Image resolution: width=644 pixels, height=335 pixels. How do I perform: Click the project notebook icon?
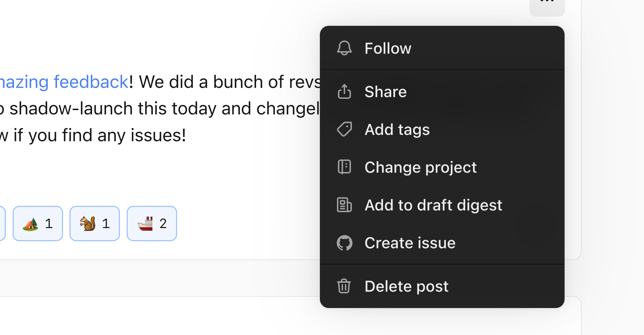coord(344,167)
